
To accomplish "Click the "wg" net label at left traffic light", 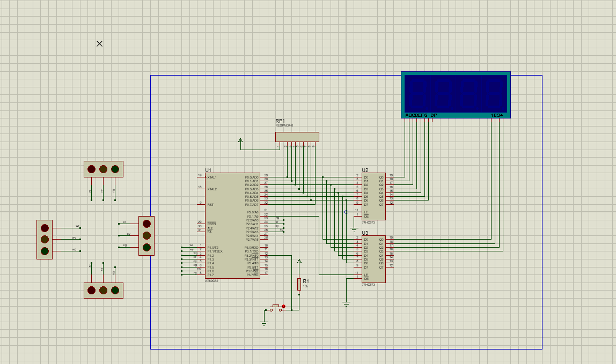I will point(74,249).
